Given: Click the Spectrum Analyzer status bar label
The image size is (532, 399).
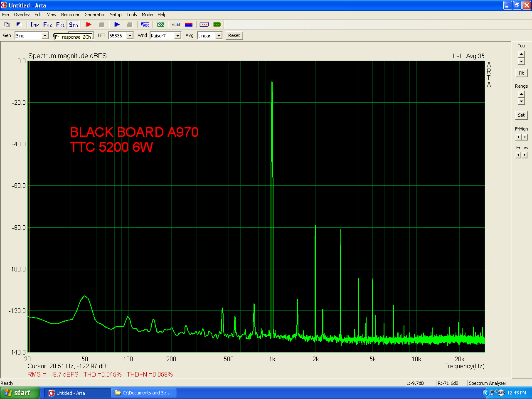Looking at the screenshot, I should (488, 383).
